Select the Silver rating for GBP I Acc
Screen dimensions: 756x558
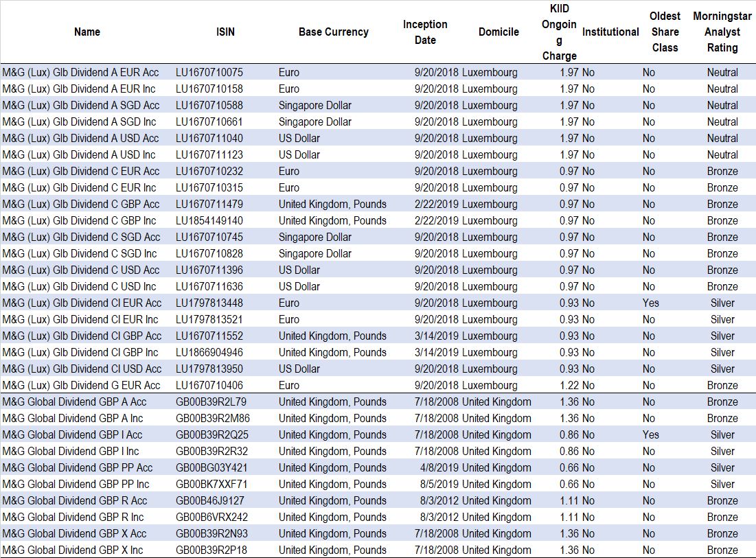(x=722, y=434)
